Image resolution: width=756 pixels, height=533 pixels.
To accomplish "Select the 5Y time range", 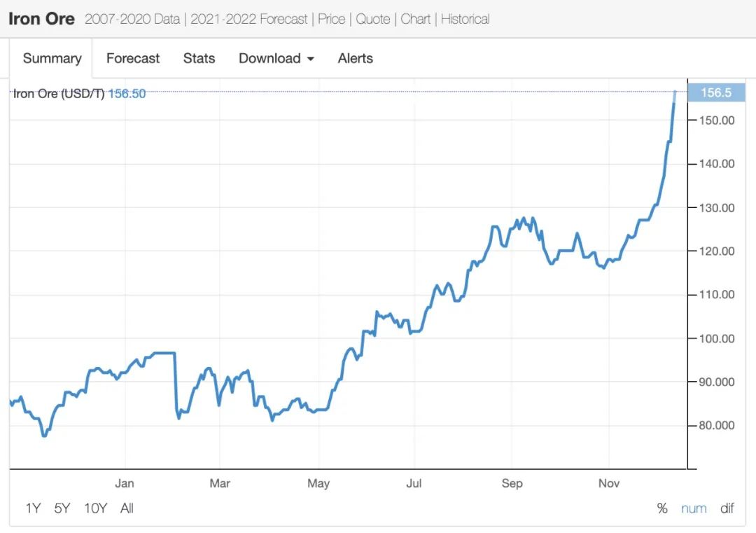I will pyautogui.click(x=62, y=508).
